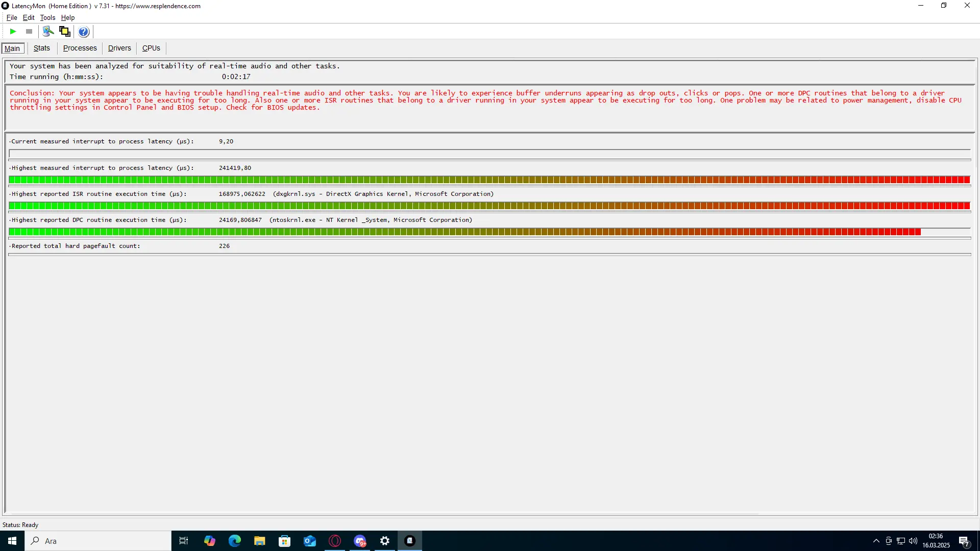Click the dxgkrnl.sys DirectX Graphics Kernel entry
This screenshot has height=551, width=980.
point(383,194)
